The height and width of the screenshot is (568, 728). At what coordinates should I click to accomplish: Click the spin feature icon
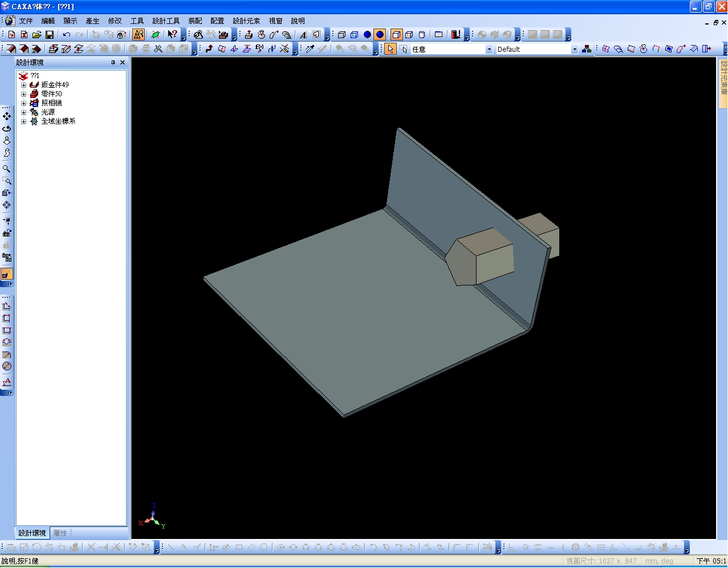261,35
